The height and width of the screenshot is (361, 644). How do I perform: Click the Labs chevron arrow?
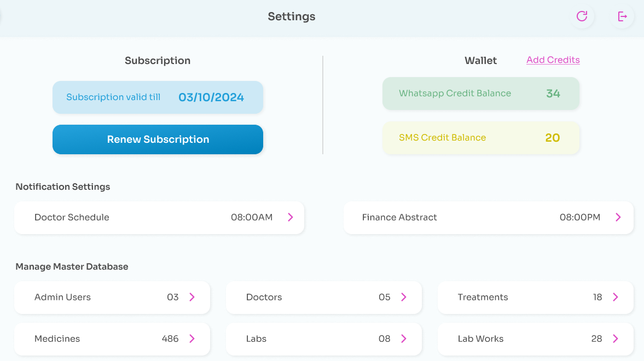coord(404,339)
